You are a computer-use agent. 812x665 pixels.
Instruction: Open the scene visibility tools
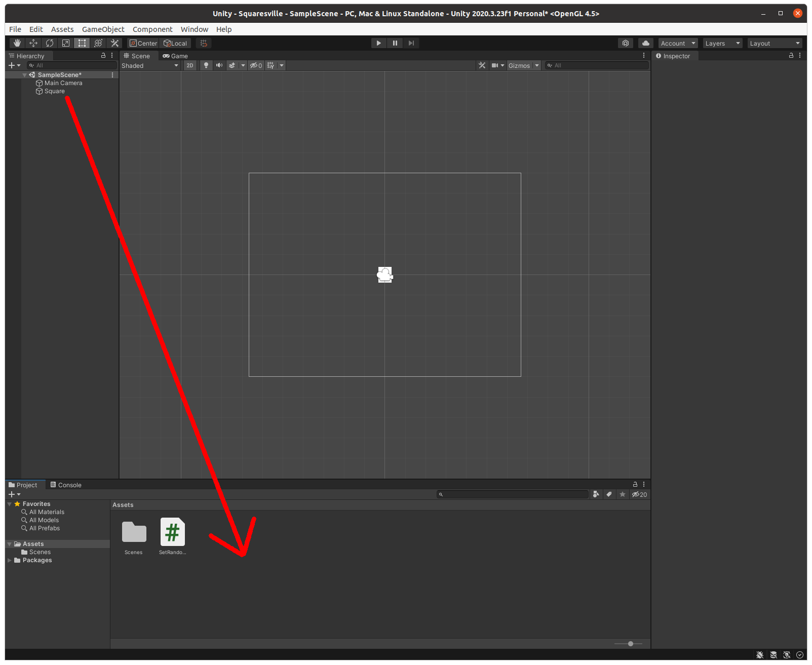coord(256,65)
